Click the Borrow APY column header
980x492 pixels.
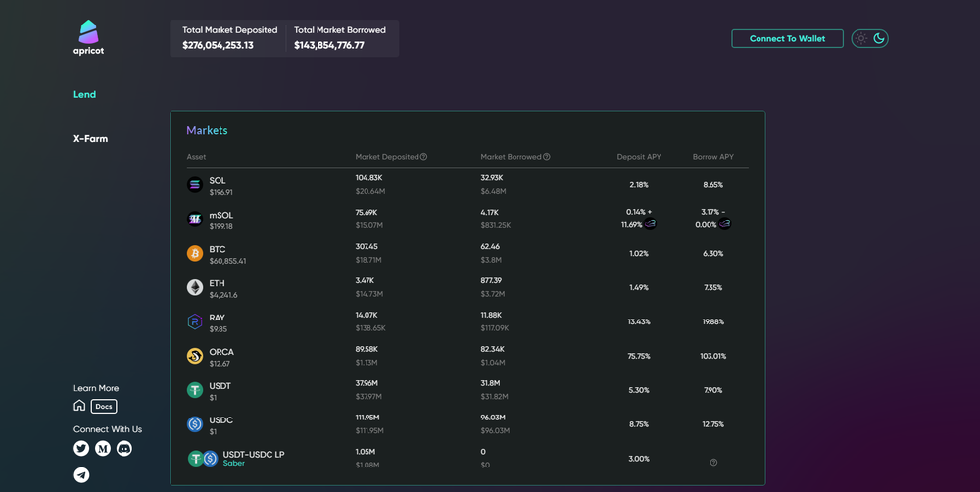(713, 157)
